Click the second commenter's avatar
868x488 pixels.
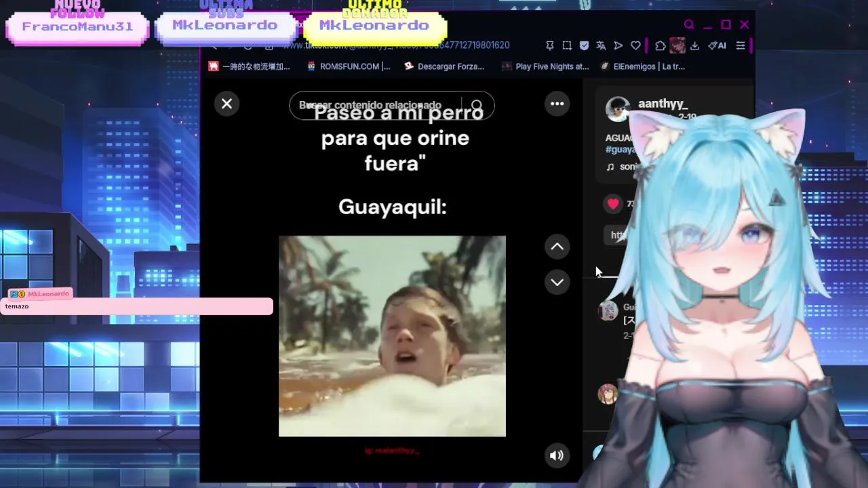tap(608, 394)
